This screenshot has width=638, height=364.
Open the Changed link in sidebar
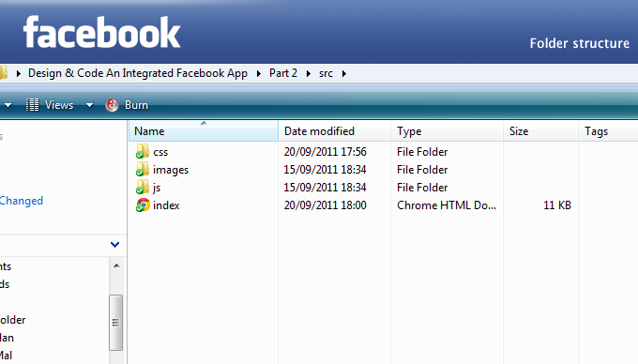pos(22,201)
